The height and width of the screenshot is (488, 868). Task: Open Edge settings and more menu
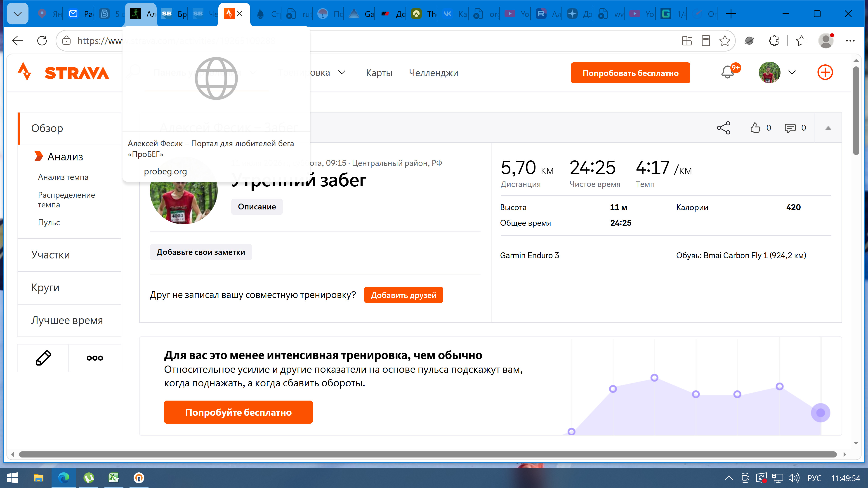(x=850, y=41)
